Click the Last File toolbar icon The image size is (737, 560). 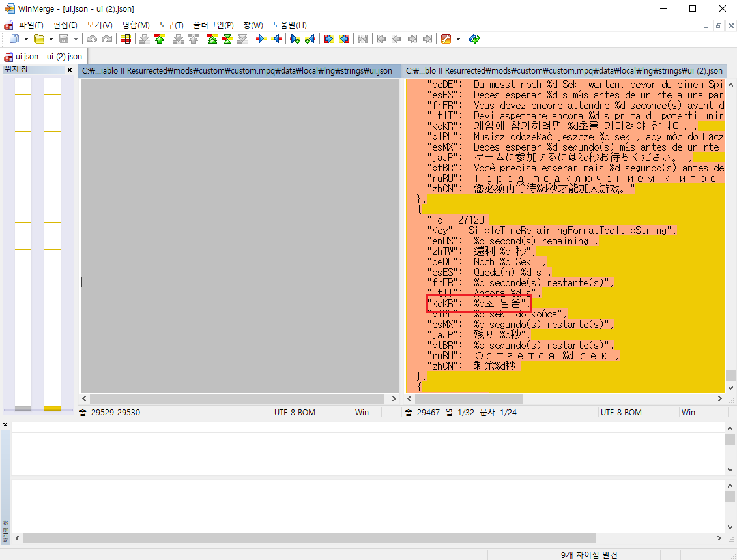coord(427,39)
